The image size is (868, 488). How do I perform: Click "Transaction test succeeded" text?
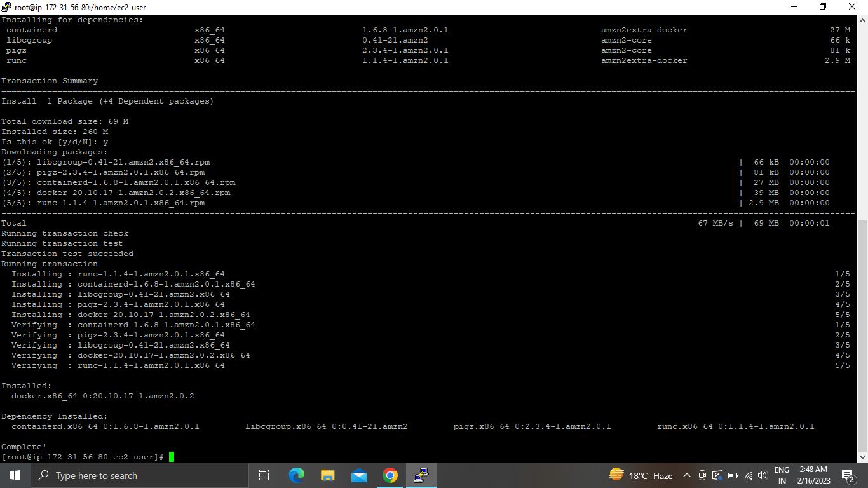click(x=67, y=254)
